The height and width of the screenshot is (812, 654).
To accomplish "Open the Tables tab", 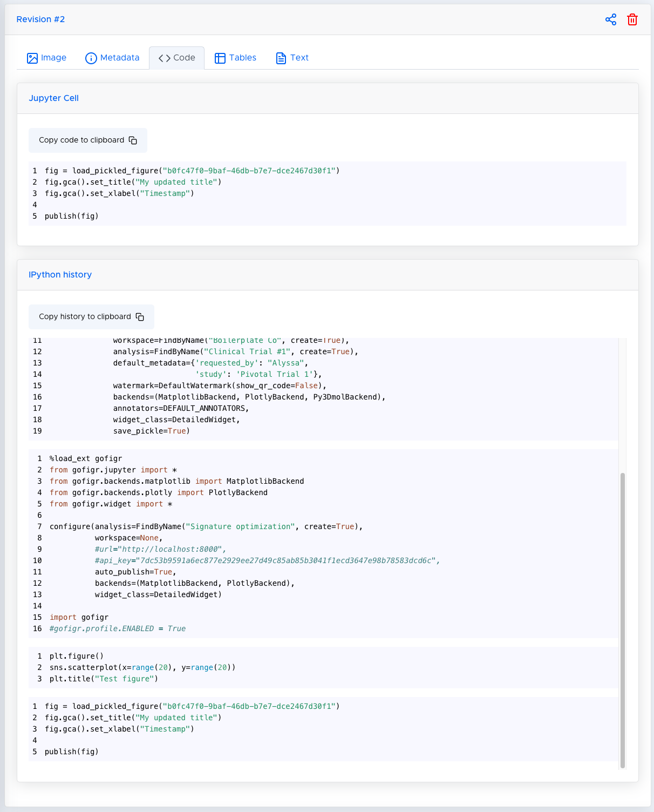I will (x=235, y=58).
